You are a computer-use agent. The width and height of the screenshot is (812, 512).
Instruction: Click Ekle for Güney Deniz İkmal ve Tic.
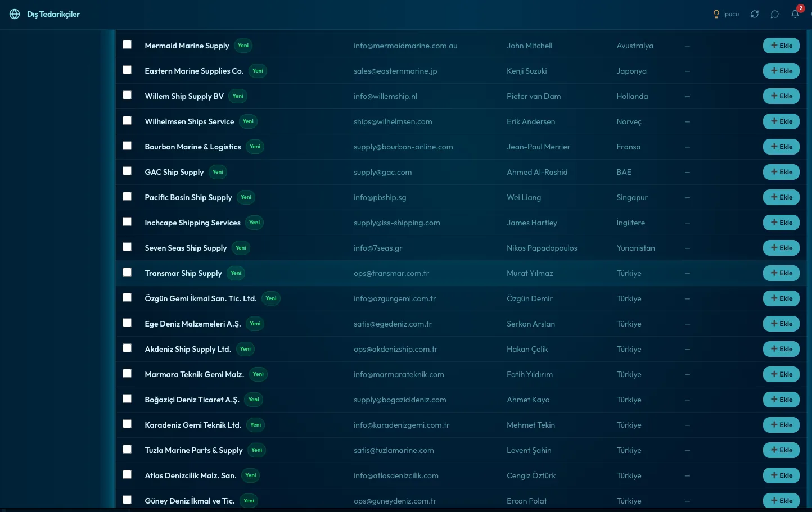781,500
